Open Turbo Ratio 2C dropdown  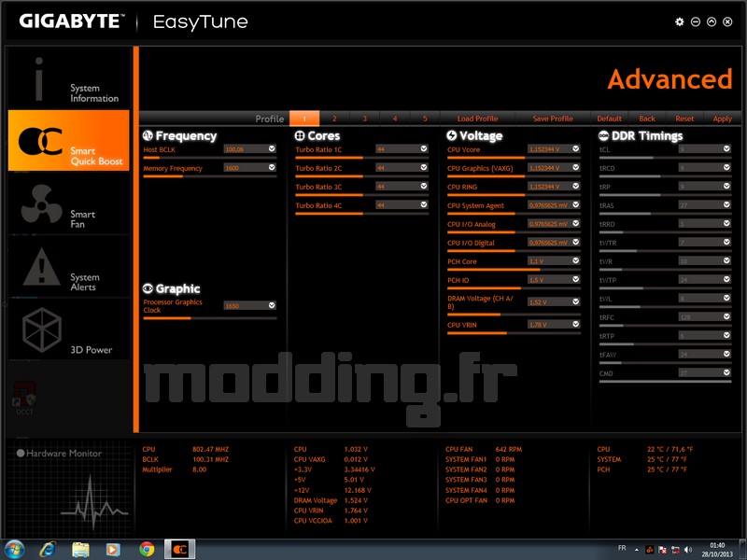[x=424, y=167]
